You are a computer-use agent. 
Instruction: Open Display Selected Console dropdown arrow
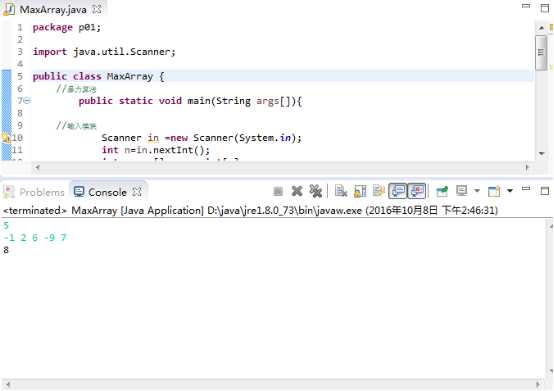coord(477,191)
